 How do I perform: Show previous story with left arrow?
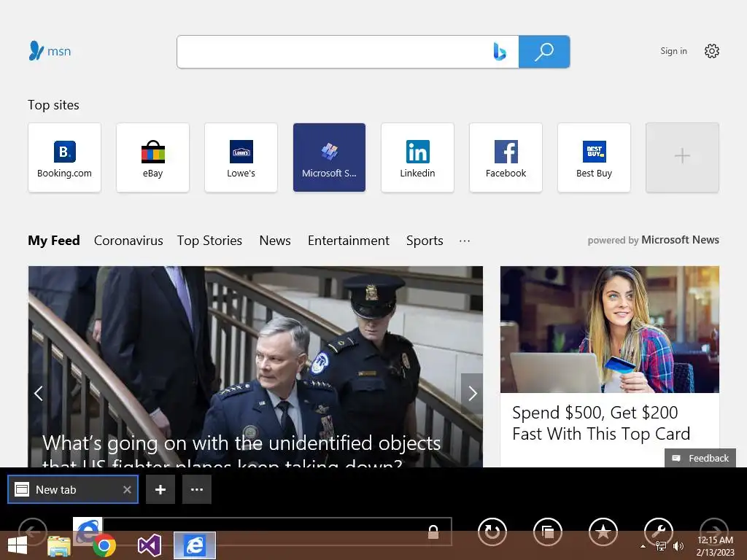coord(39,393)
